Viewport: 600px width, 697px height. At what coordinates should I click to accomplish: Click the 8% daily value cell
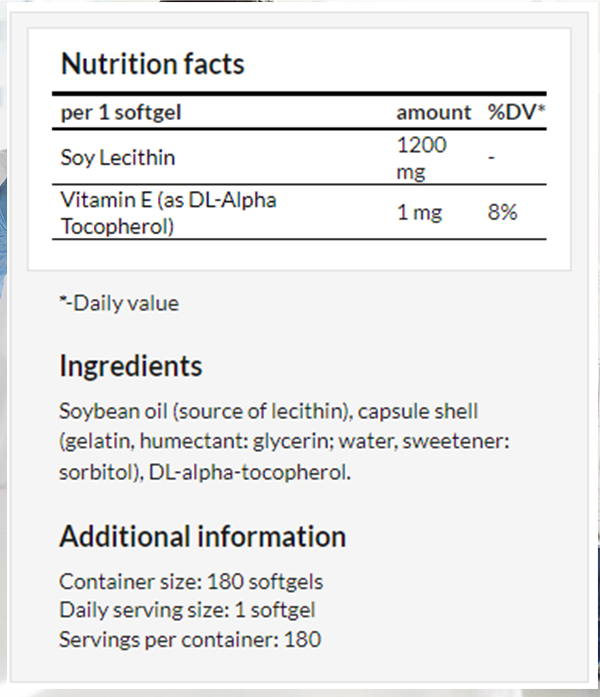502,212
